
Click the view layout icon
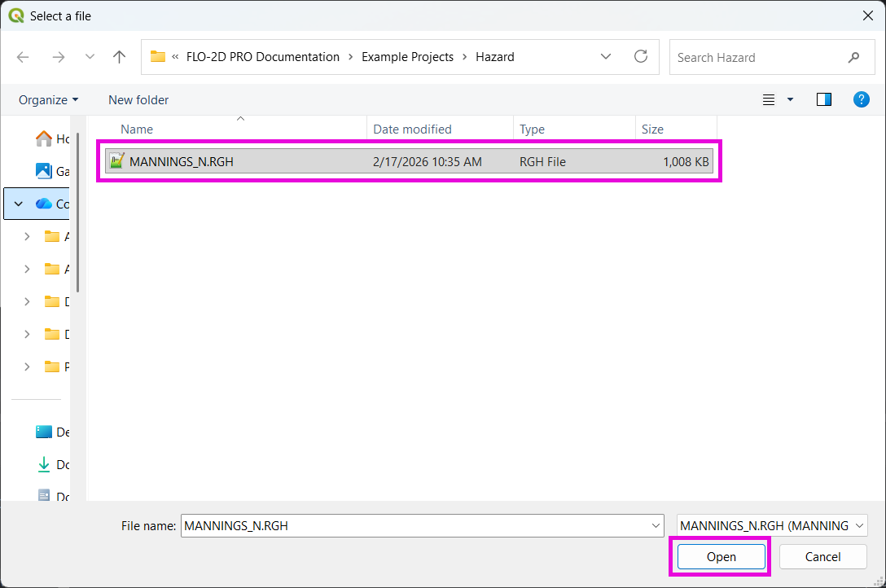tap(768, 99)
